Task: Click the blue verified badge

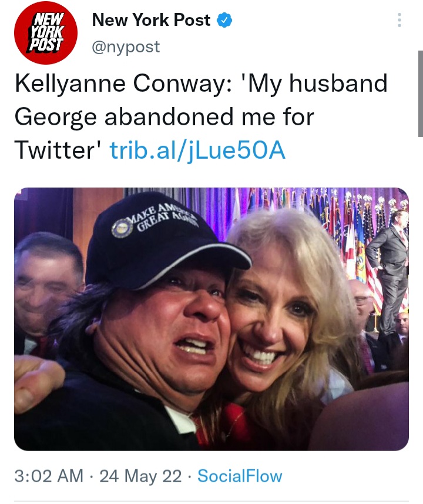Action: [x=224, y=21]
